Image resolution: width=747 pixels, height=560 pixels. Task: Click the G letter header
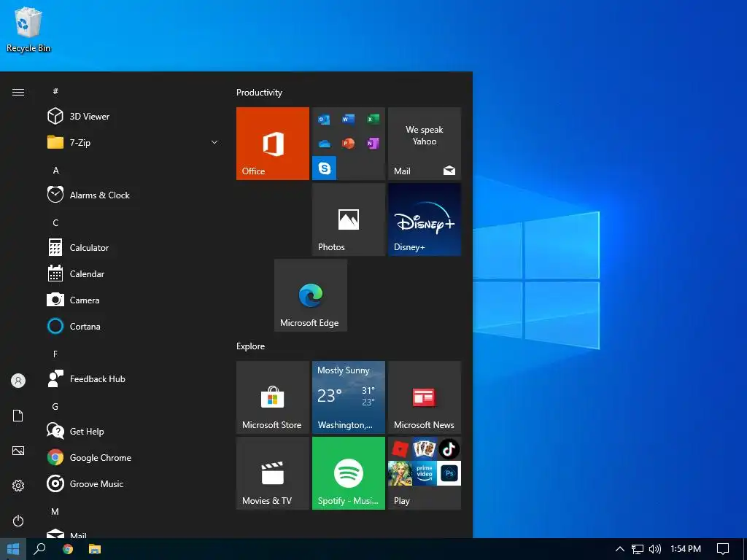55,407
